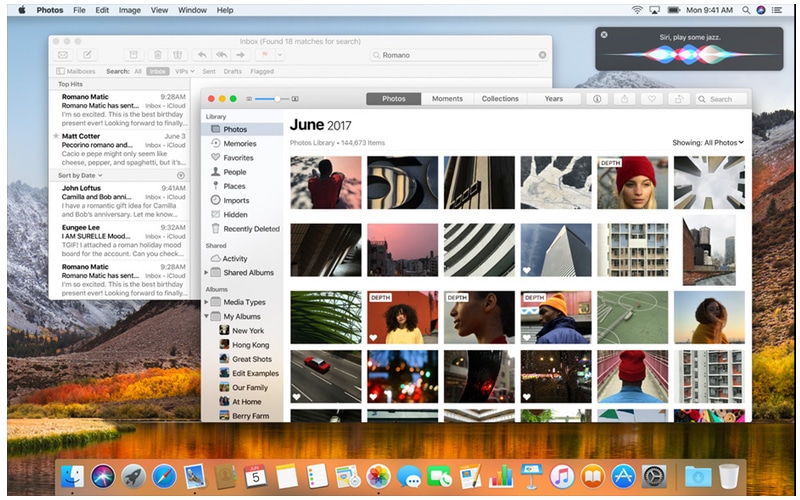800x500 pixels.
Task: Click the heart Favorite icon in Photos toolbar
Action: pyautogui.click(x=652, y=99)
